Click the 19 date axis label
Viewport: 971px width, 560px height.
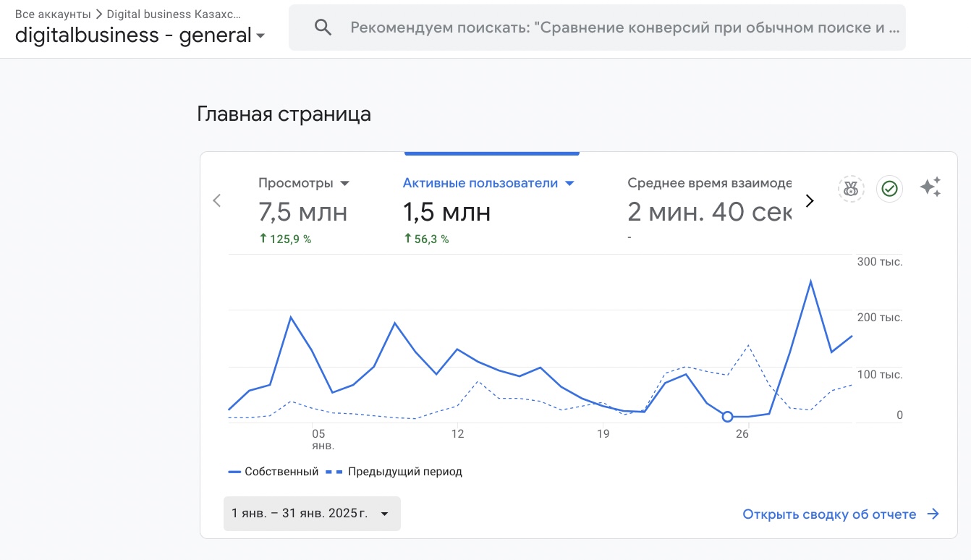pyautogui.click(x=603, y=434)
